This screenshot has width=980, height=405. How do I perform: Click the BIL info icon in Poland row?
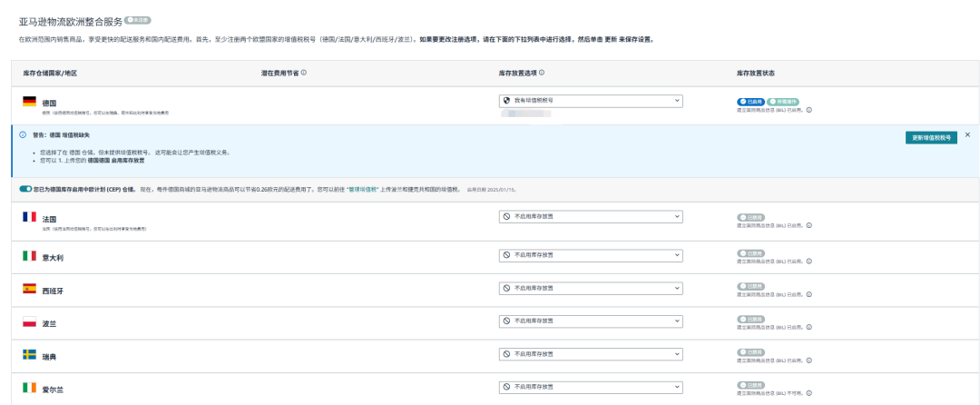coord(808,327)
